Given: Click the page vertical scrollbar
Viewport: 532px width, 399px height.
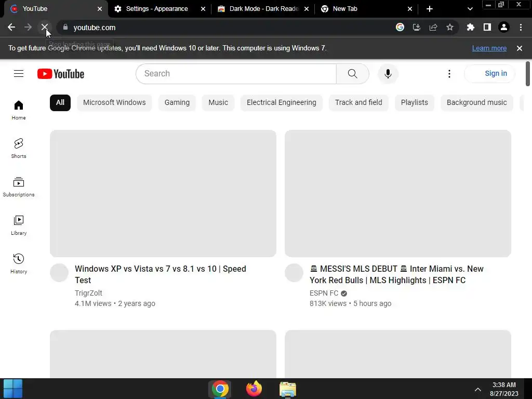Looking at the screenshot, I should 528,74.
